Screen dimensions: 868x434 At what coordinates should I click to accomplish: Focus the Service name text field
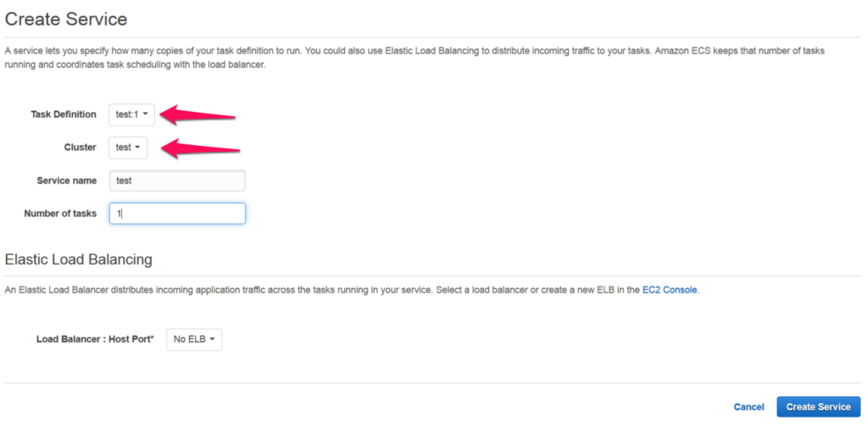177,181
